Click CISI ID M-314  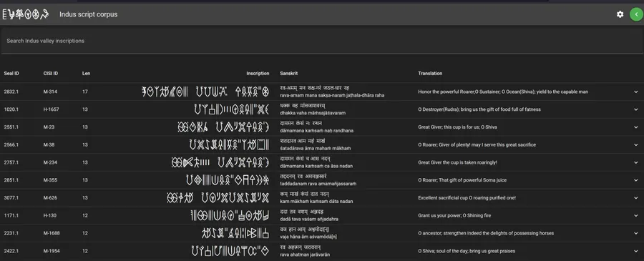point(49,92)
